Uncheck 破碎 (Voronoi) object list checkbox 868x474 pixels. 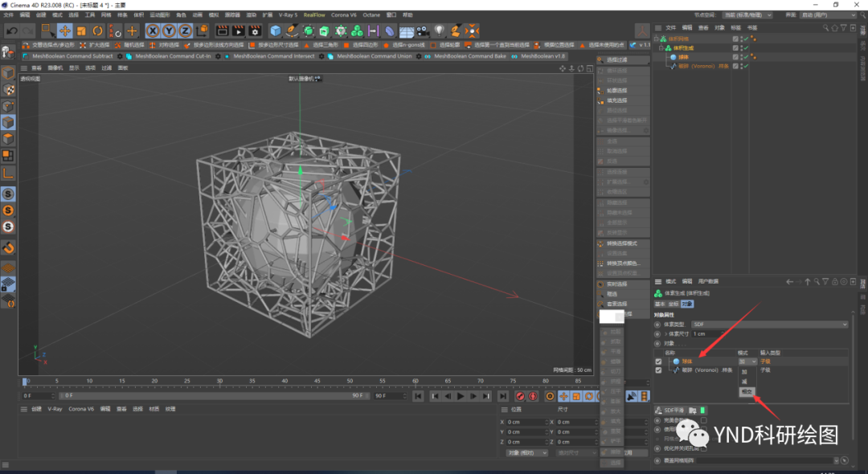point(658,370)
